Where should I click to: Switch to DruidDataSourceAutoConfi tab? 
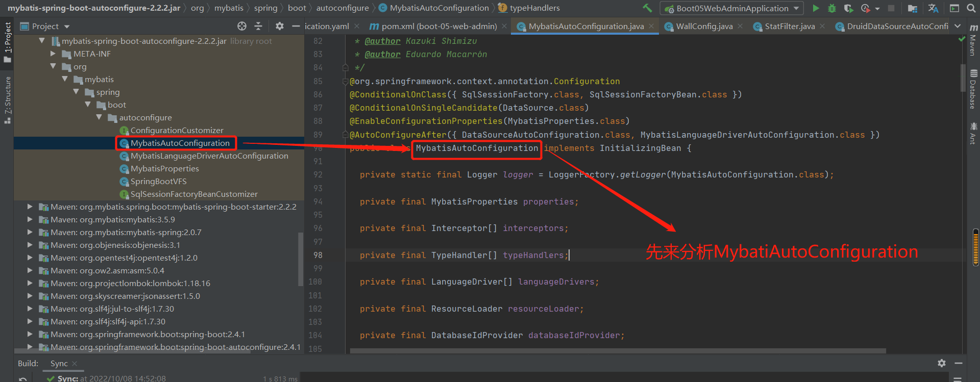[891, 26]
